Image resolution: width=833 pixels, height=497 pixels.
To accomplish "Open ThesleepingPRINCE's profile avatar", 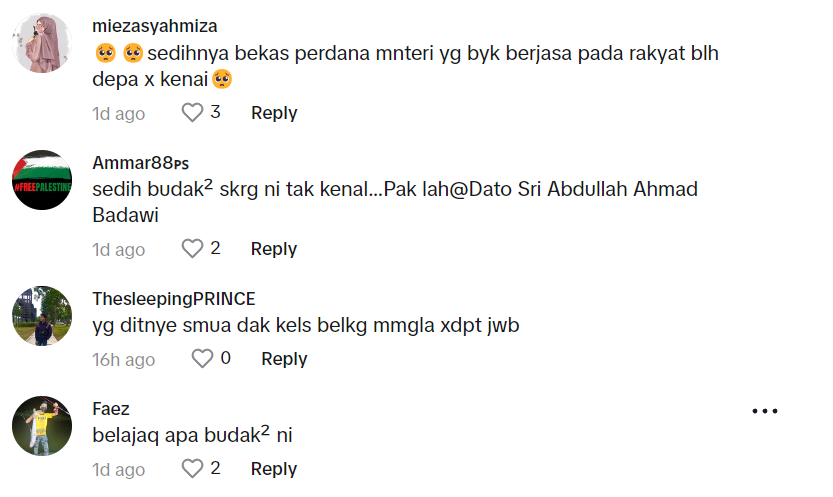I will click(42, 316).
